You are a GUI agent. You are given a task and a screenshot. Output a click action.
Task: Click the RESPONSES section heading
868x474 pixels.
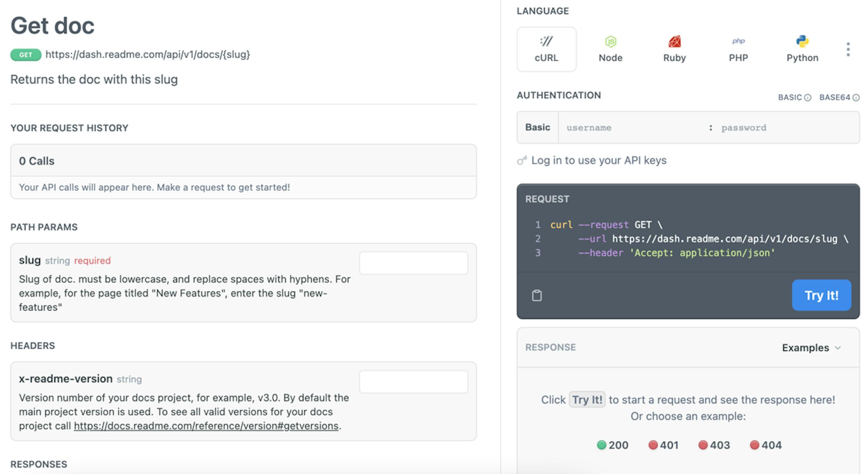coord(39,464)
